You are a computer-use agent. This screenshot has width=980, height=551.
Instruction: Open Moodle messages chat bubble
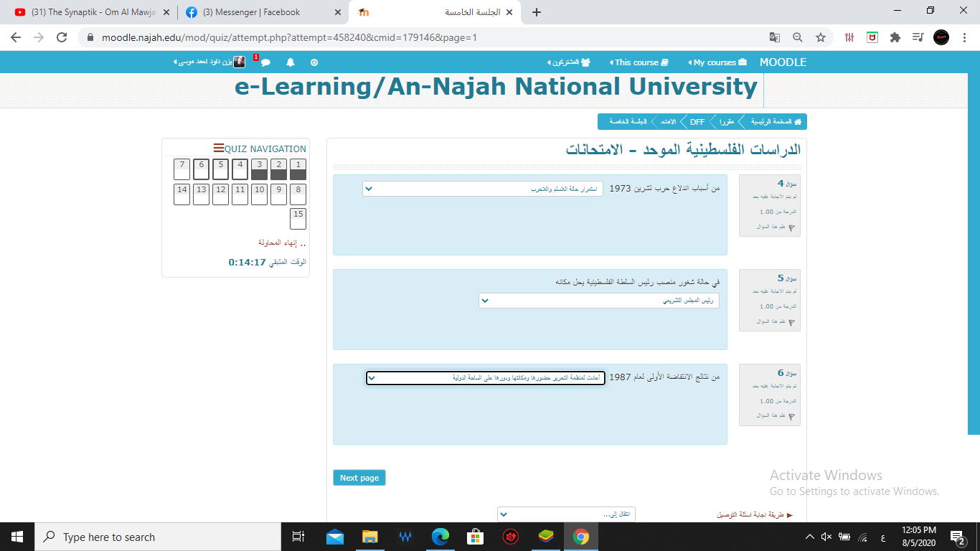tap(265, 62)
